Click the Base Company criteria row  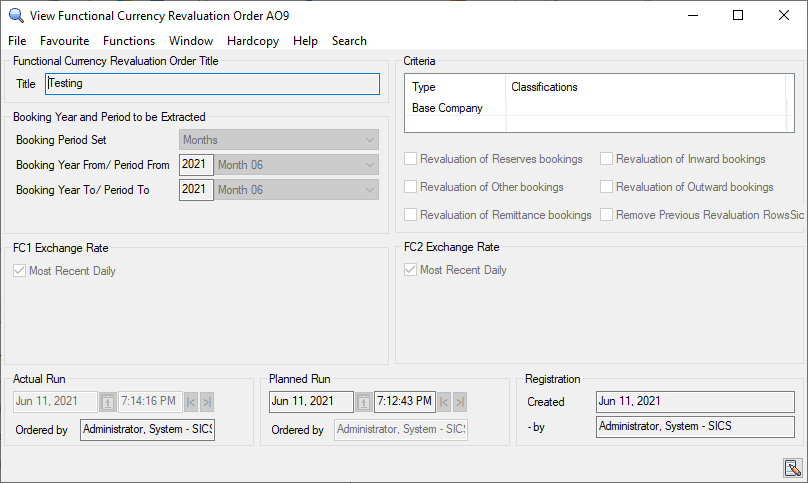pyautogui.click(x=447, y=108)
